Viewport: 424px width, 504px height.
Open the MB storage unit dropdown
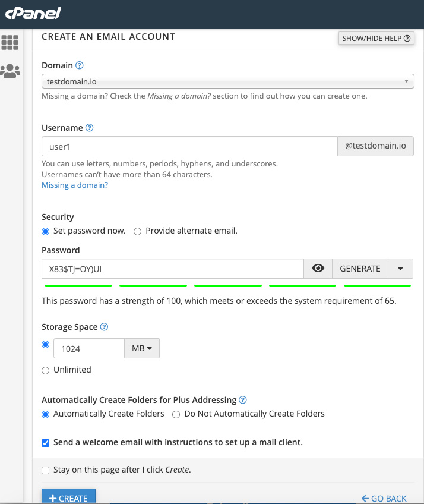pyautogui.click(x=142, y=348)
